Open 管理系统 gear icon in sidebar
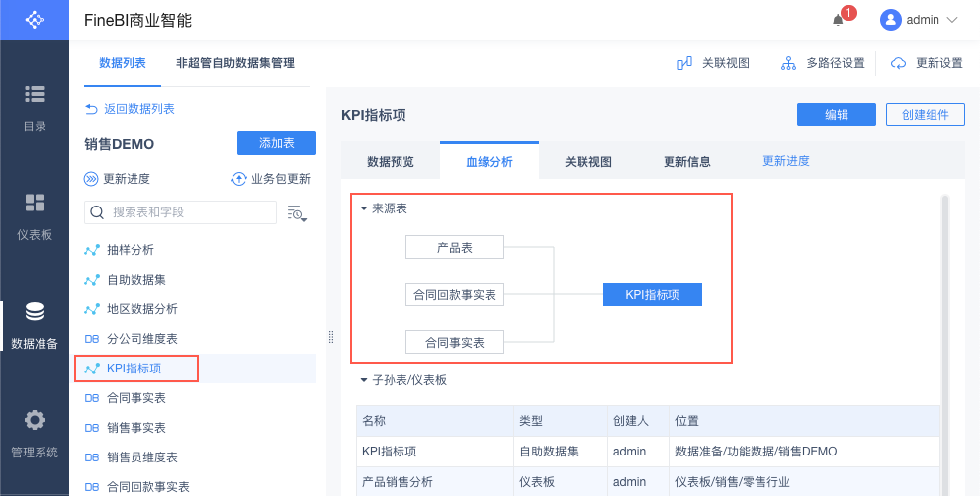 35,421
